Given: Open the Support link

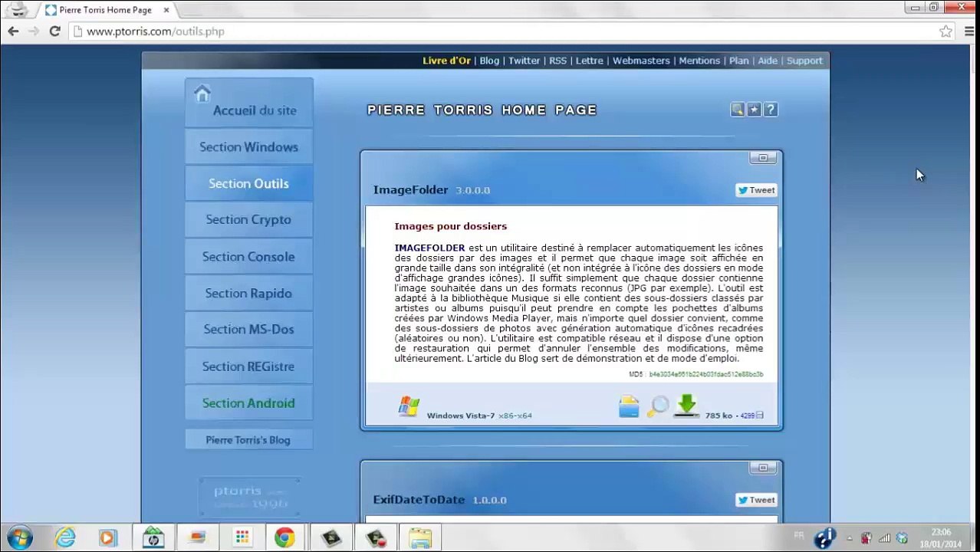Looking at the screenshot, I should click(804, 61).
